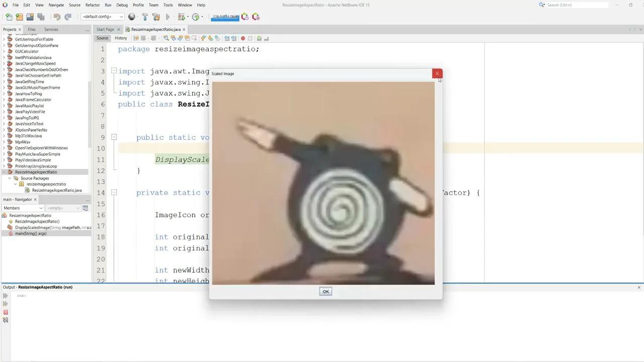Collapse the ResizeImageAspectRatio project node
Screen dimensions: 644x362
tap(4, 172)
